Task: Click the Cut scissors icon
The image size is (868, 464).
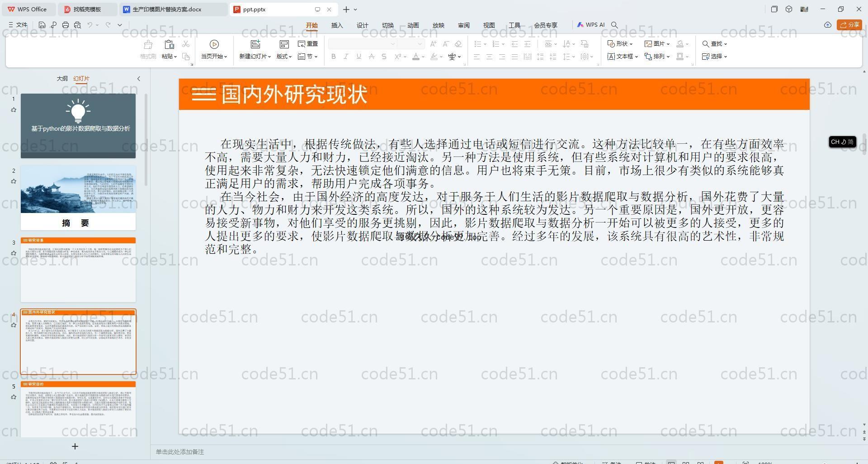Action: click(186, 44)
